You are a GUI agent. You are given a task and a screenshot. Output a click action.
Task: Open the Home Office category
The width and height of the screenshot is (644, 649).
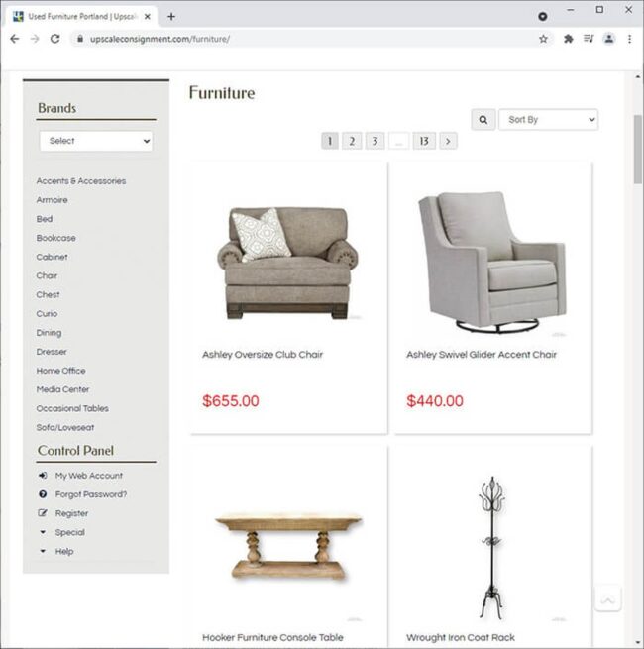click(x=60, y=371)
